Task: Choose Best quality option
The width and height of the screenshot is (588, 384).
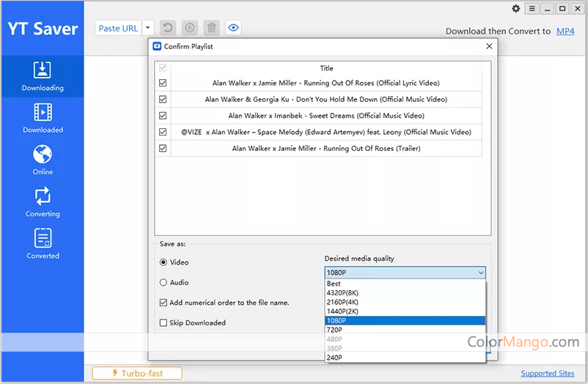Action: pos(405,284)
